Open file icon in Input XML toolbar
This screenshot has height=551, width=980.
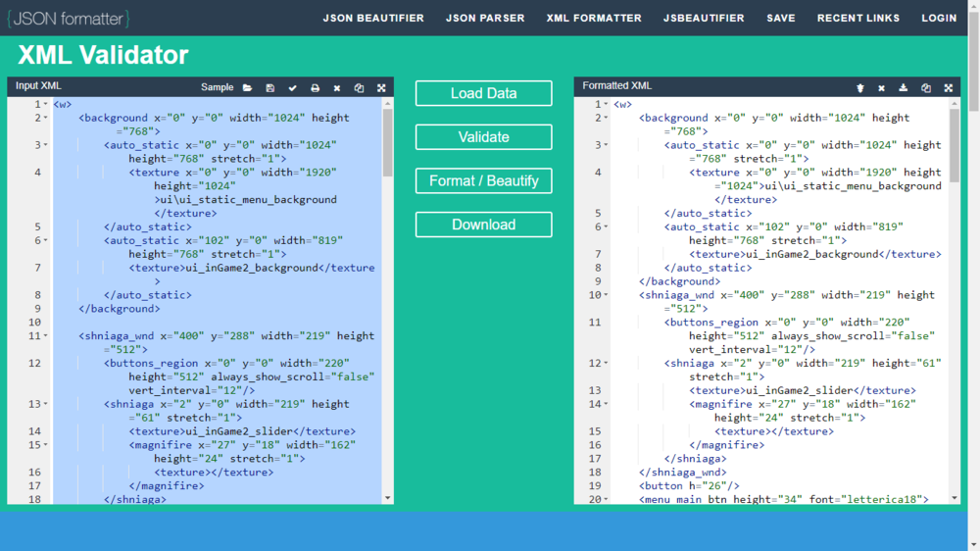[247, 88]
